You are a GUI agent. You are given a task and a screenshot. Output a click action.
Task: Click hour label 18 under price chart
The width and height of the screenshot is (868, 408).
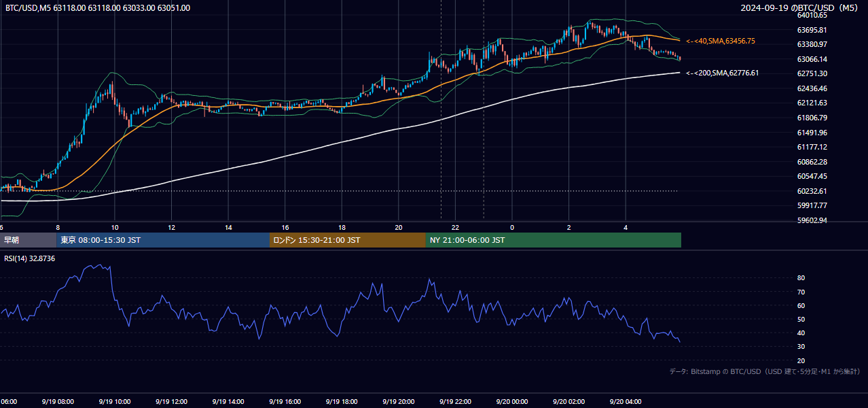coord(342,228)
